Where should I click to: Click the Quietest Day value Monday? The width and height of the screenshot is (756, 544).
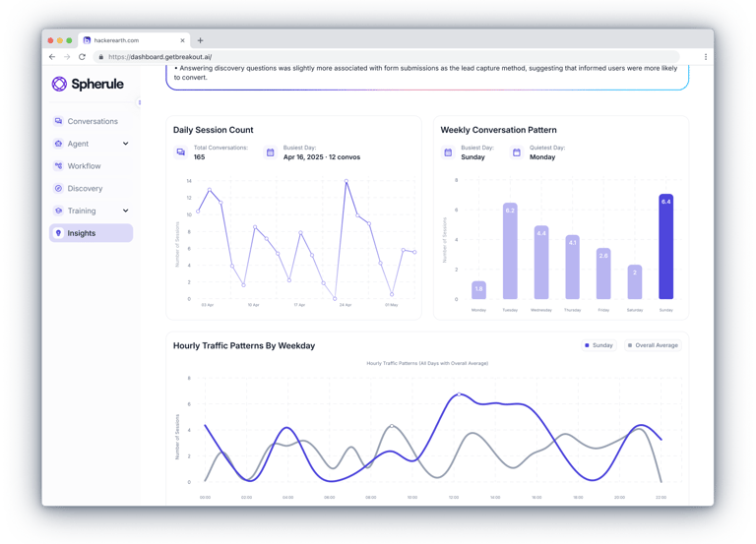[542, 157]
